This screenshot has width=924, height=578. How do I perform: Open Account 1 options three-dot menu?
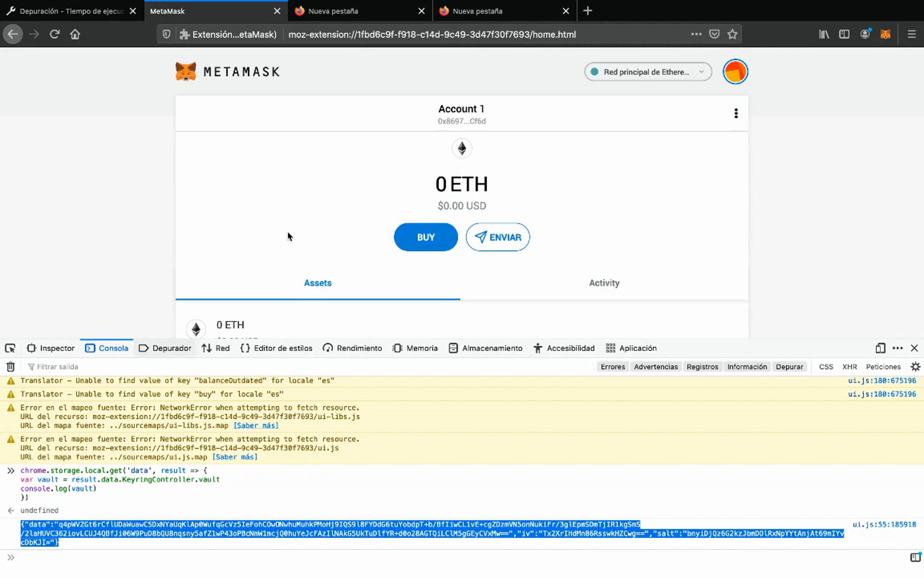[736, 113]
